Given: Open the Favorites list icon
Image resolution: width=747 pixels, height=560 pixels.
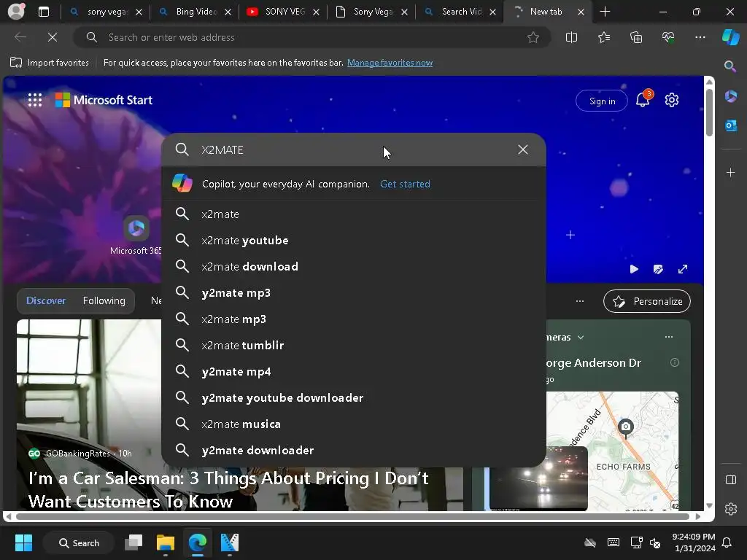Looking at the screenshot, I should coord(603,37).
